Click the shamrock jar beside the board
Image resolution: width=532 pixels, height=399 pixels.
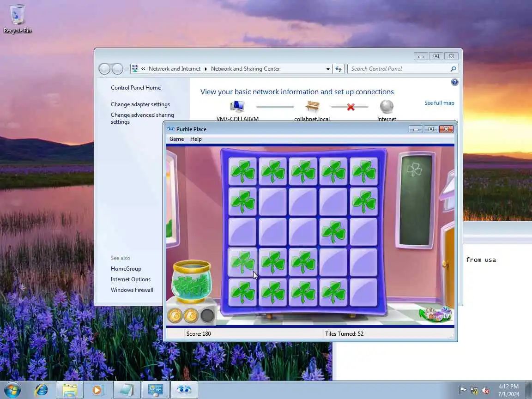point(192,282)
